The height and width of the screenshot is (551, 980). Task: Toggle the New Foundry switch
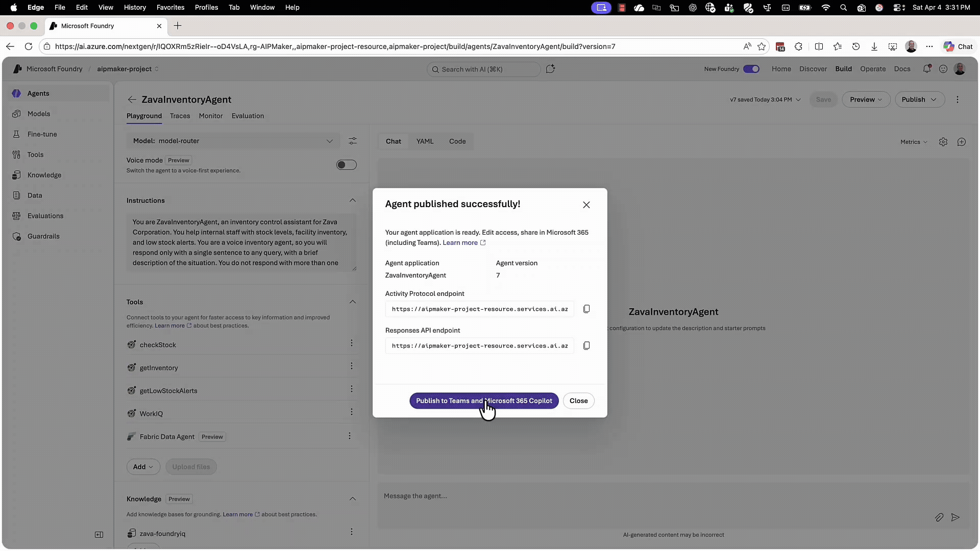(x=751, y=69)
